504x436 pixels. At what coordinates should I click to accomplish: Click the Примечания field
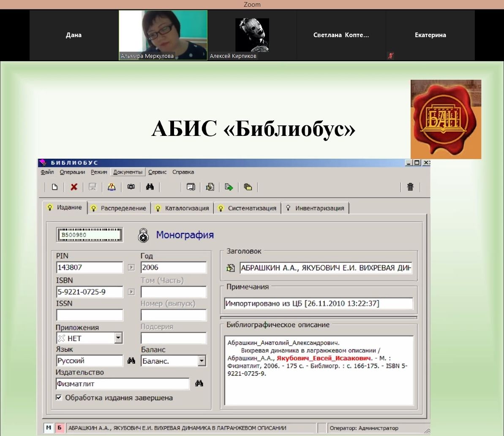pyautogui.click(x=319, y=303)
